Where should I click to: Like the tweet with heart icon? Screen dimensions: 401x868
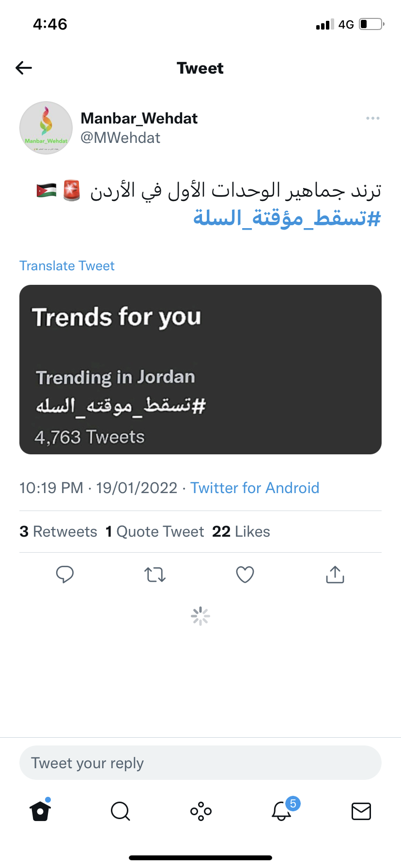click(x=245, y=574)
